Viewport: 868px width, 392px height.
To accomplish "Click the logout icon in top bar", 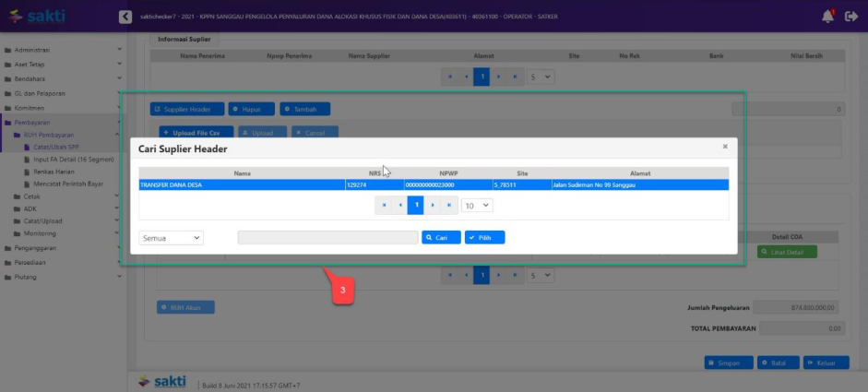I will (851, 17).
